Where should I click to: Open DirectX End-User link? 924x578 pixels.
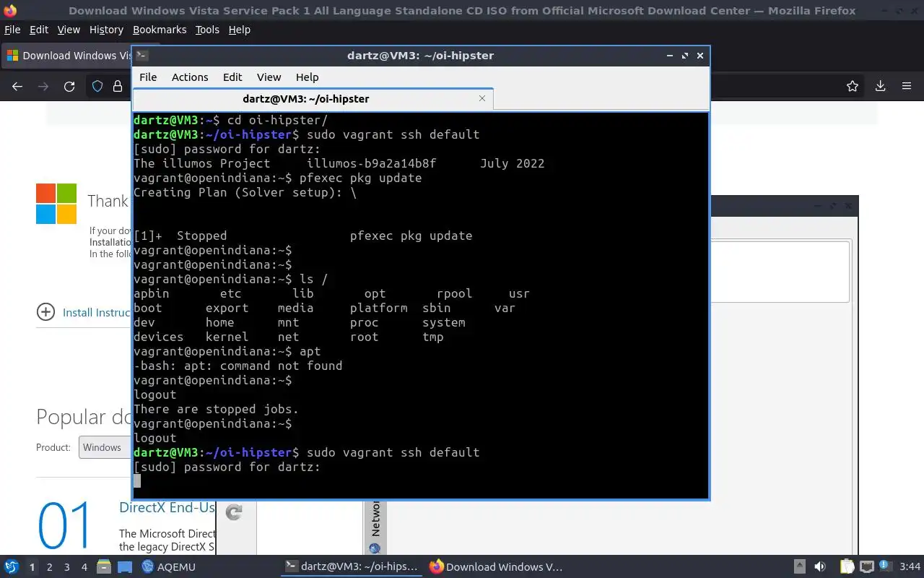click(167, 507)
